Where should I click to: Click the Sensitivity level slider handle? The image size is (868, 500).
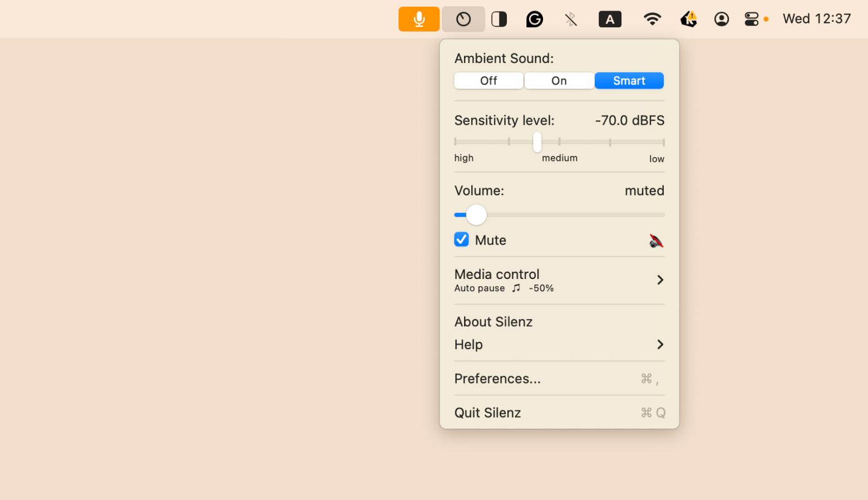coord(537,142)
